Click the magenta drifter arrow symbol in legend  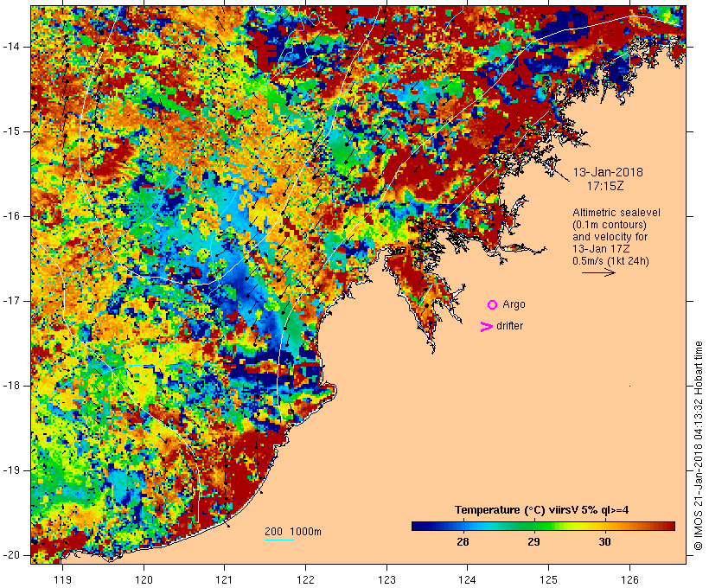(x=487, y=327)
